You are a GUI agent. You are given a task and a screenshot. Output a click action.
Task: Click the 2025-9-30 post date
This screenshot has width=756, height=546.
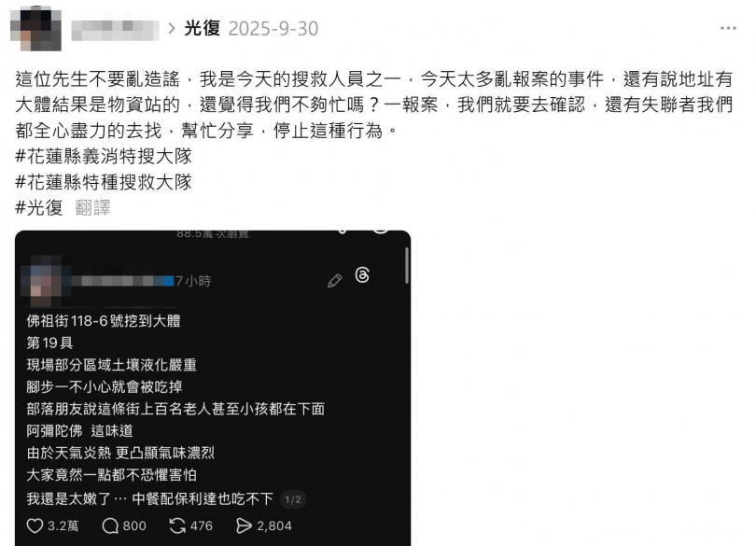pyautogui.click(x=273, y=29)
